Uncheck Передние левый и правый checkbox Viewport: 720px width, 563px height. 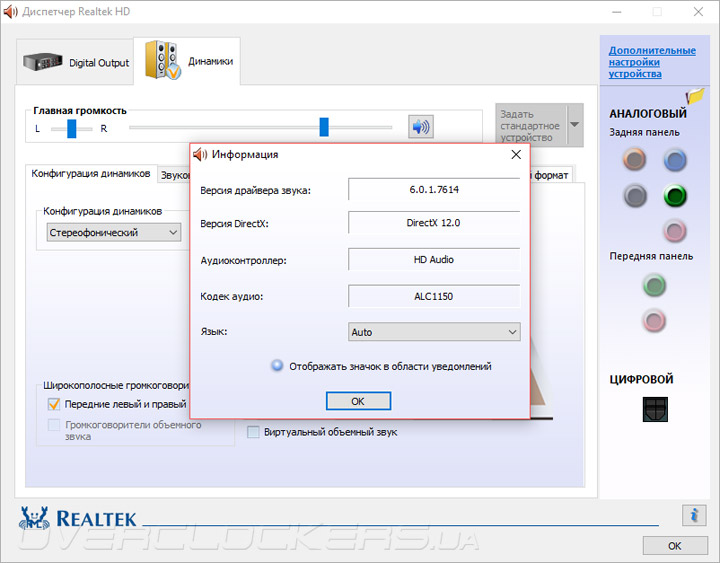[54, 404]
